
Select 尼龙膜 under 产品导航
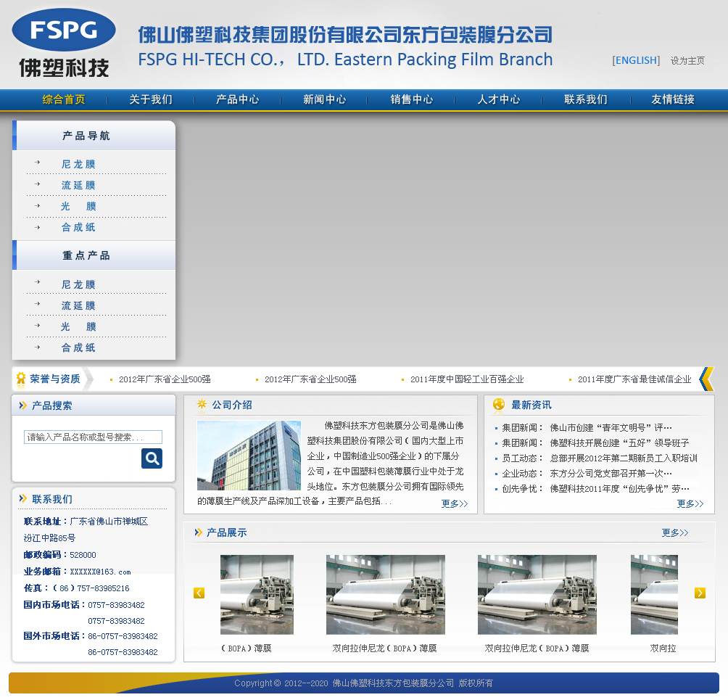click(78, 165)
